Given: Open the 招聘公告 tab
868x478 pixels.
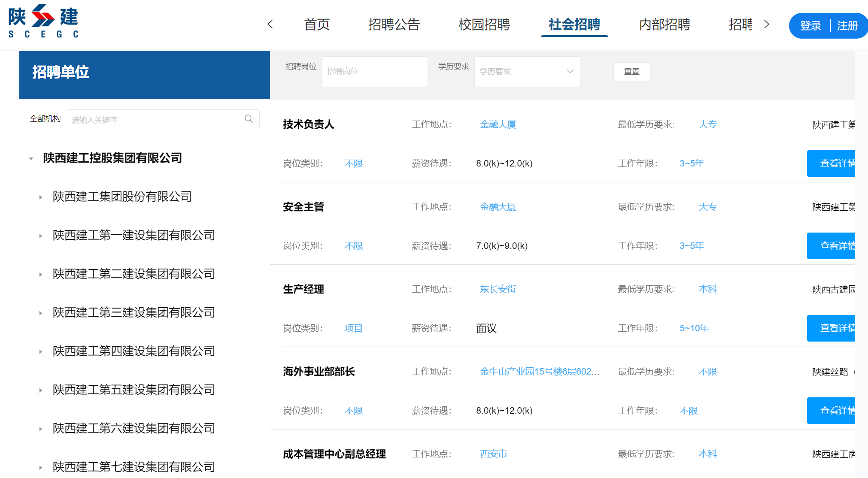Looking at the screenshot, I should point(394,24).
